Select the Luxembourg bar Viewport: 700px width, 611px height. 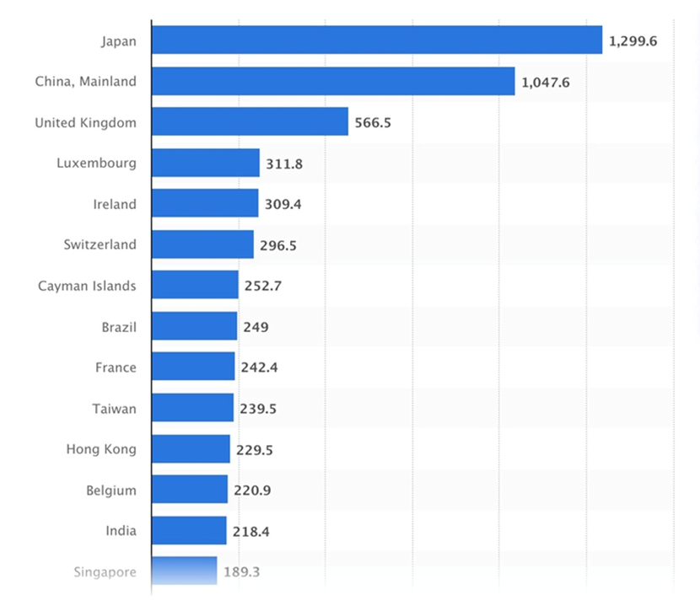pos(206,163)
